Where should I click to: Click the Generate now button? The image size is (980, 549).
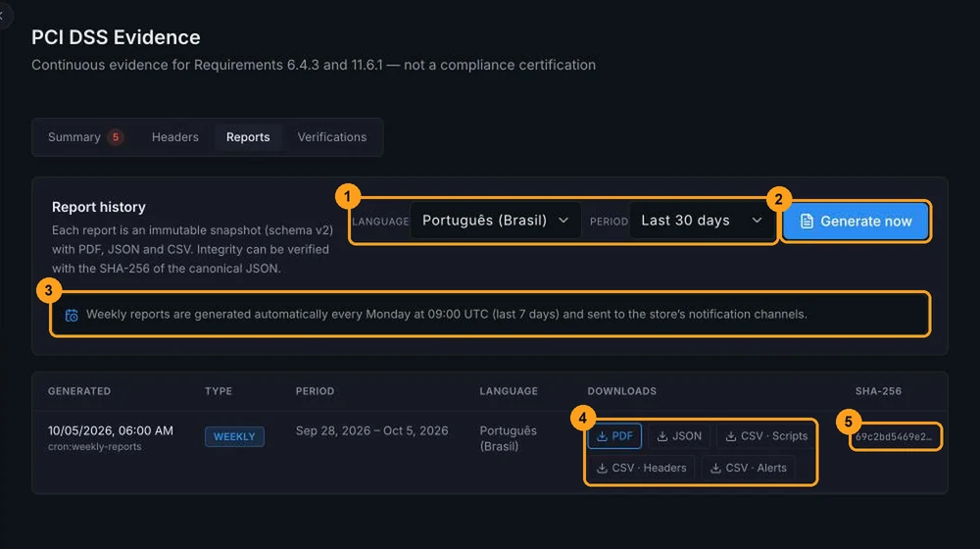[x=856, y=221]
